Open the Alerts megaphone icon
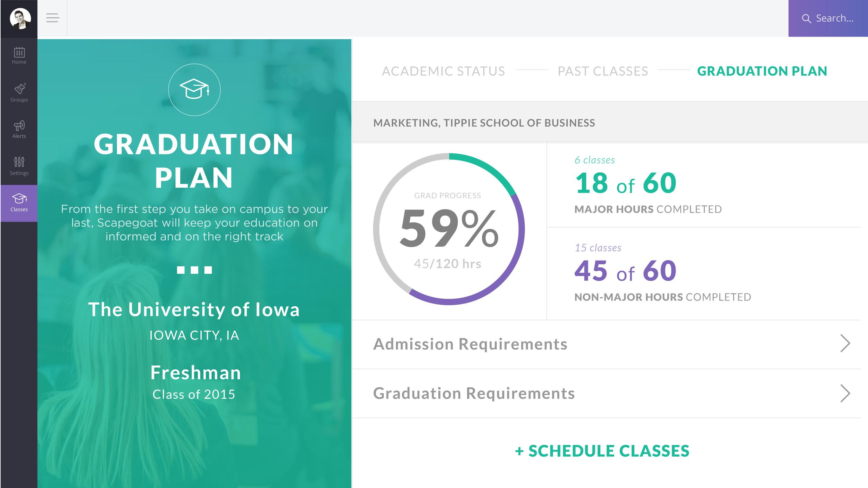 click(19, 125)
